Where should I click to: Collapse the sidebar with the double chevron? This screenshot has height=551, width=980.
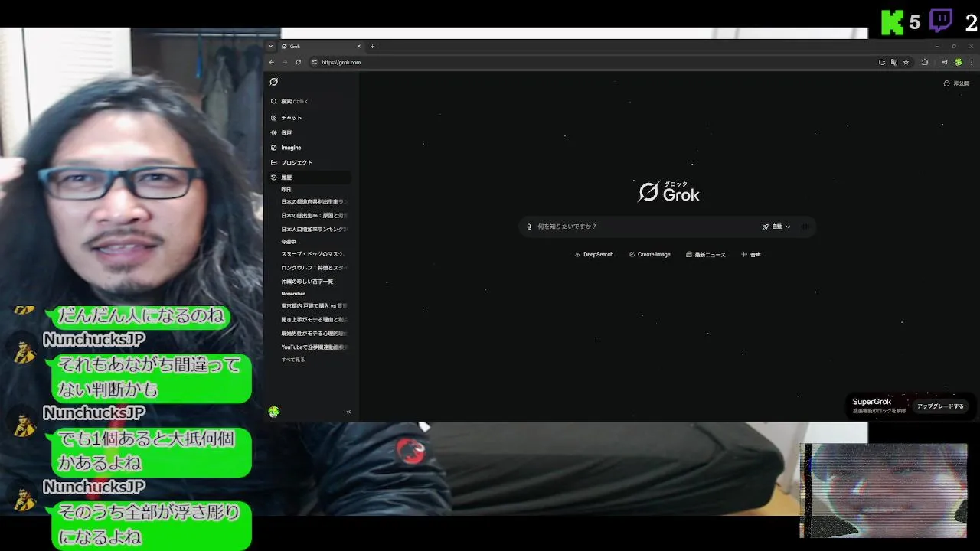(x=348, y=412)
